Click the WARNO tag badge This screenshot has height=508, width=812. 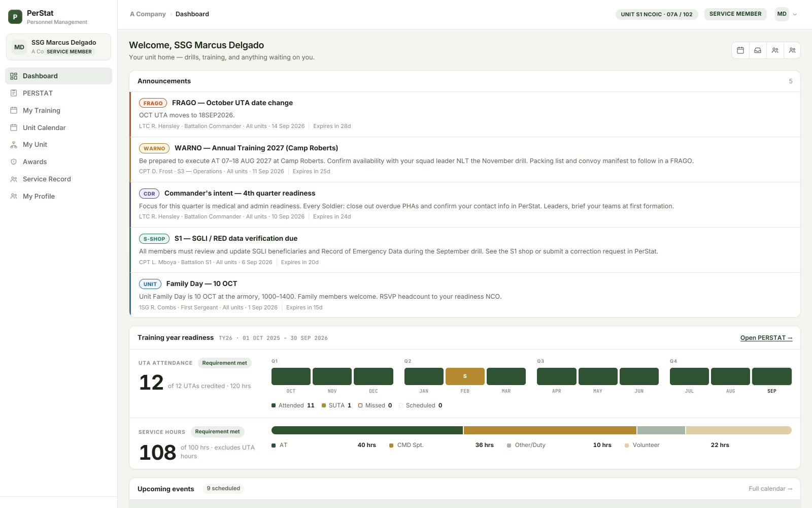tap(154, 148)
